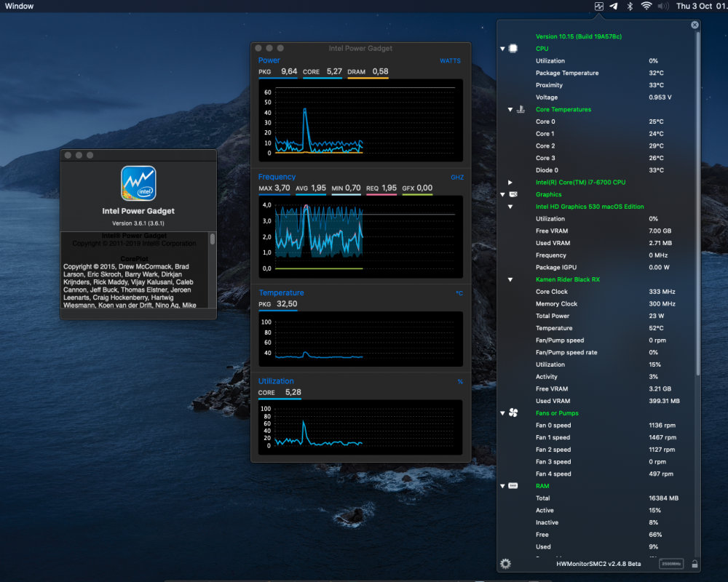Open the volume menu bar icon
Image resolution: width=728 pixels, height=582 pixels.
pyautogui.click(x=663, y=6)
